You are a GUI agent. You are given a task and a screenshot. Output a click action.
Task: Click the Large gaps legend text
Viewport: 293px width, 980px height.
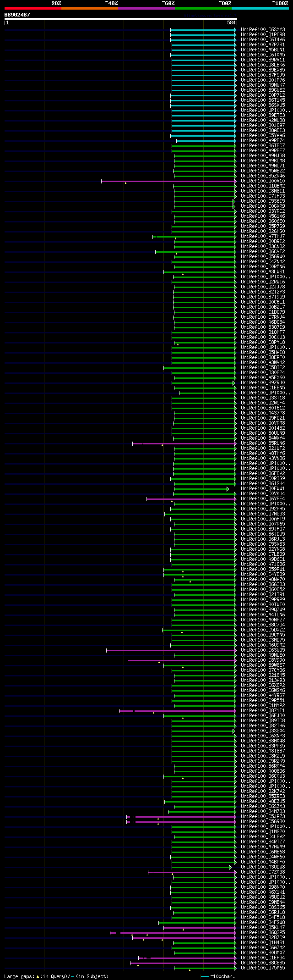56,976
